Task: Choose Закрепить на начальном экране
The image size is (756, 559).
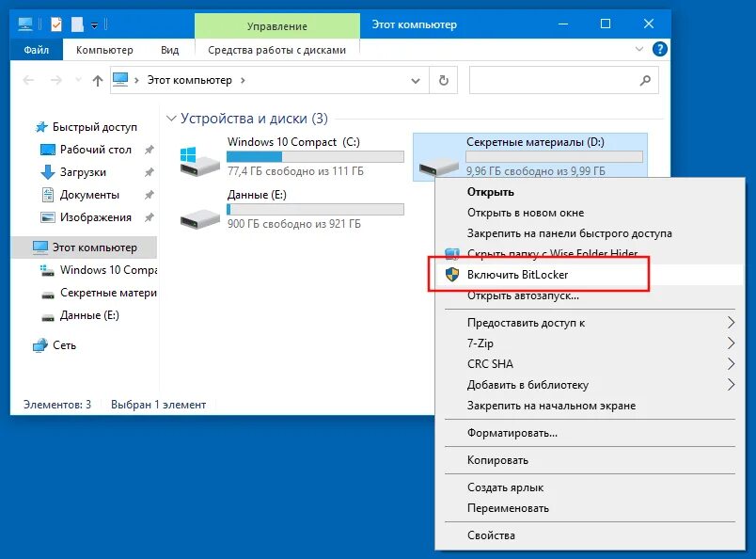Action: coord(590,406)
